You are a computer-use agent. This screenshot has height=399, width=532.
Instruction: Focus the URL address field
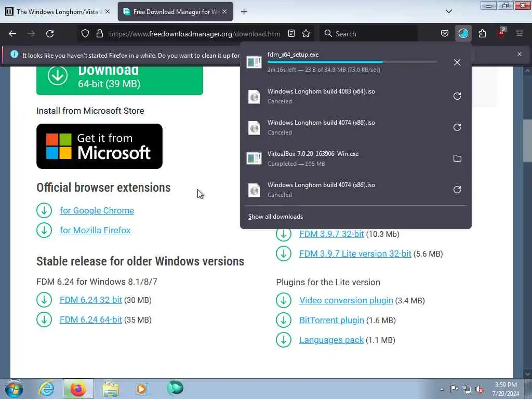(x=194, y=34)
